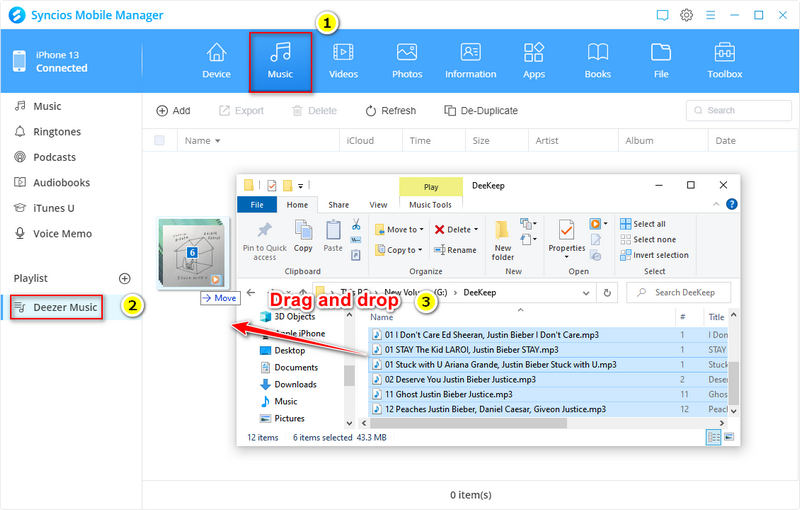Refresh the Explorer folder view
This screenshot has width=800, height=510.
point(607,293)
